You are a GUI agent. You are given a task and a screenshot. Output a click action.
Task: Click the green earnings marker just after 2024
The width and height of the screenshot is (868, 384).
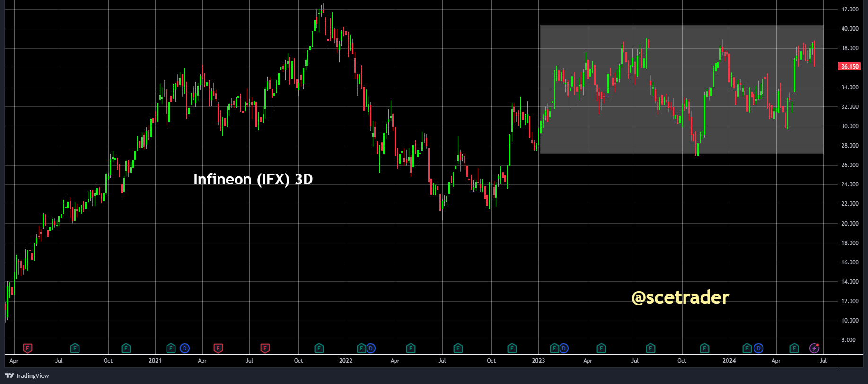point(747,349)
